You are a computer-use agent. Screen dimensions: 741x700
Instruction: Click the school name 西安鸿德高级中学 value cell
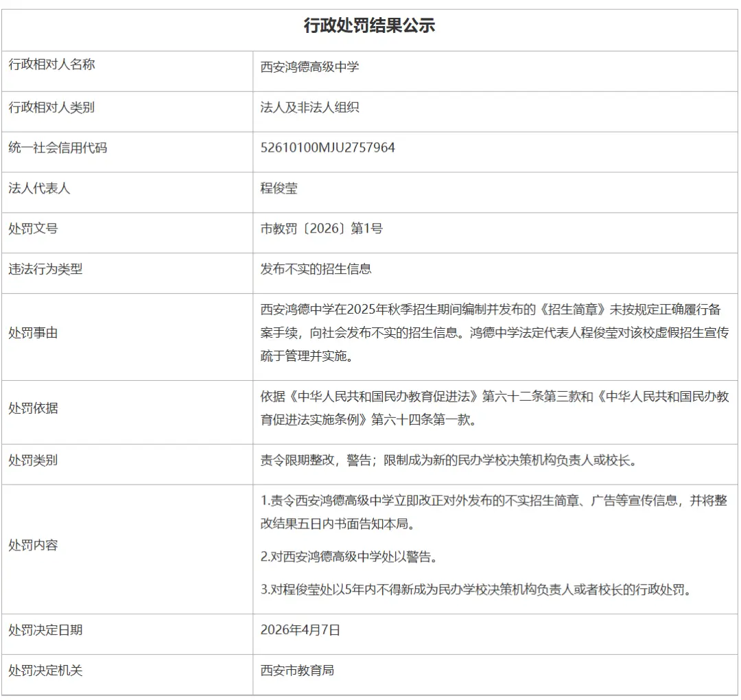point(309,67)
